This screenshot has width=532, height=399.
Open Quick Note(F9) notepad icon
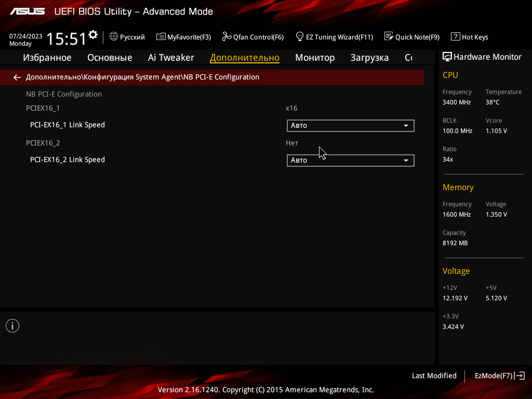point(389,37)
